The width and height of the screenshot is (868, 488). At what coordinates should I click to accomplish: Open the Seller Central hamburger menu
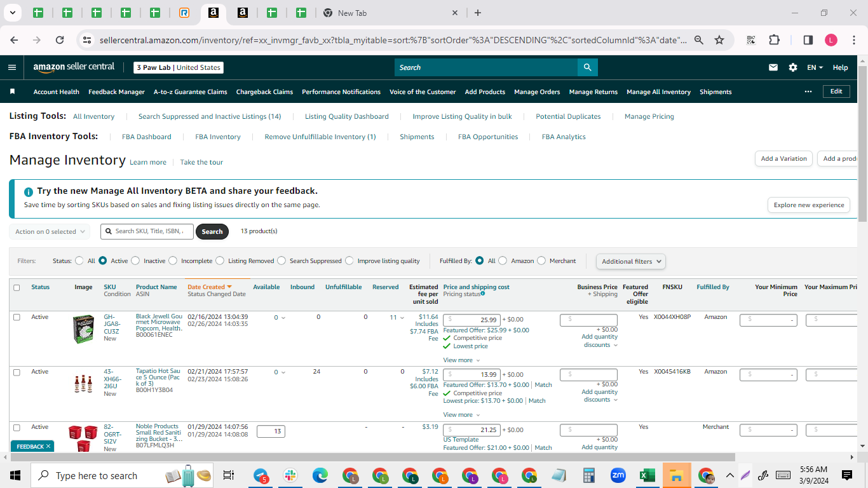pyautogui.click(x=12, y=67)
